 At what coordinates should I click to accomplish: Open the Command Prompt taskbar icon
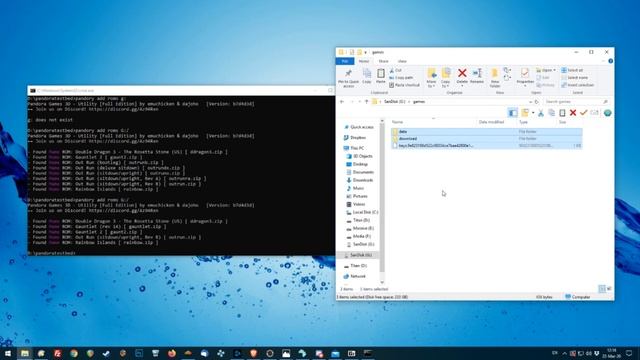(x=368, y=353)
